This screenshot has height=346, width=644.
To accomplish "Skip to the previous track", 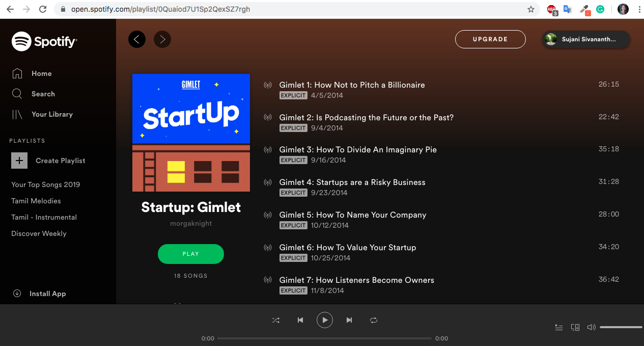I will (300, 320).
